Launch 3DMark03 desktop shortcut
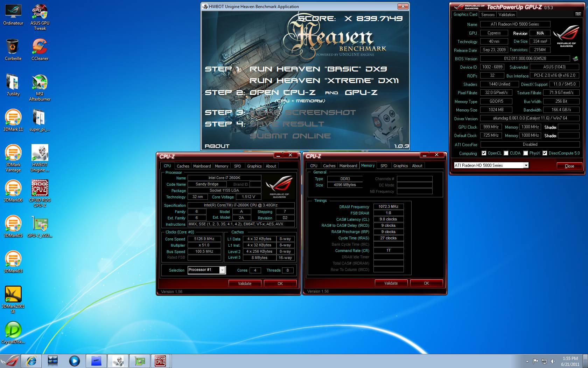 (13, 262)
